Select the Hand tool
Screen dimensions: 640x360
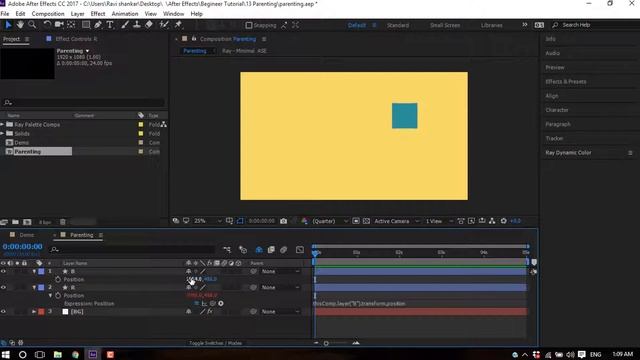click(20, 25)
